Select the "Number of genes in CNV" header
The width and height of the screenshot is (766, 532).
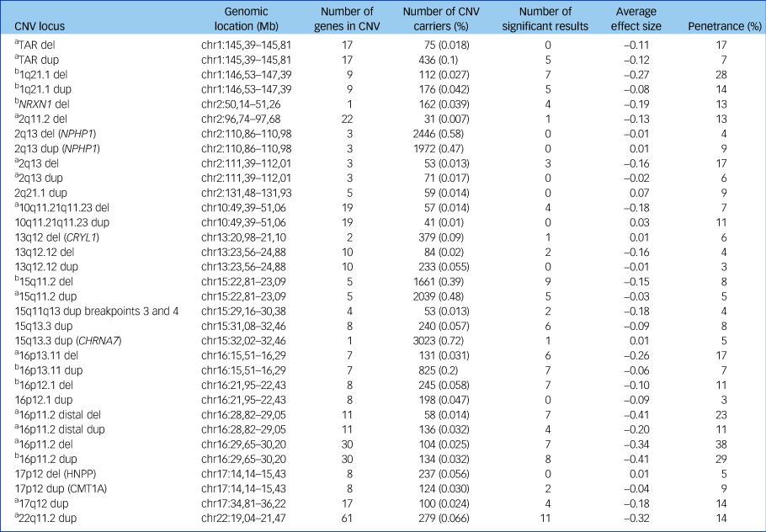(x=348, y=19)
